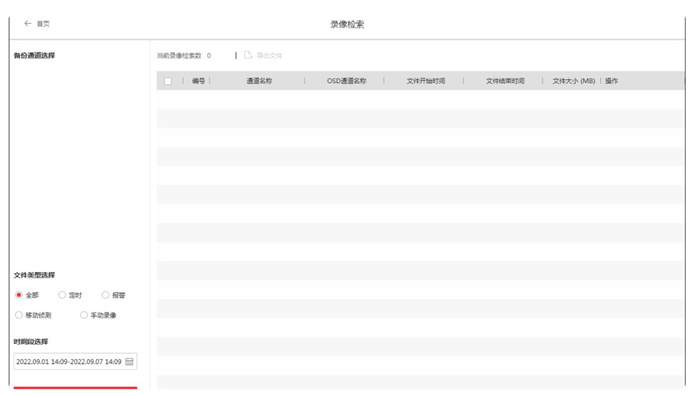This screenshot has height=396, width=690.
Task: Click the export file document icon
Action: [248, 55]
